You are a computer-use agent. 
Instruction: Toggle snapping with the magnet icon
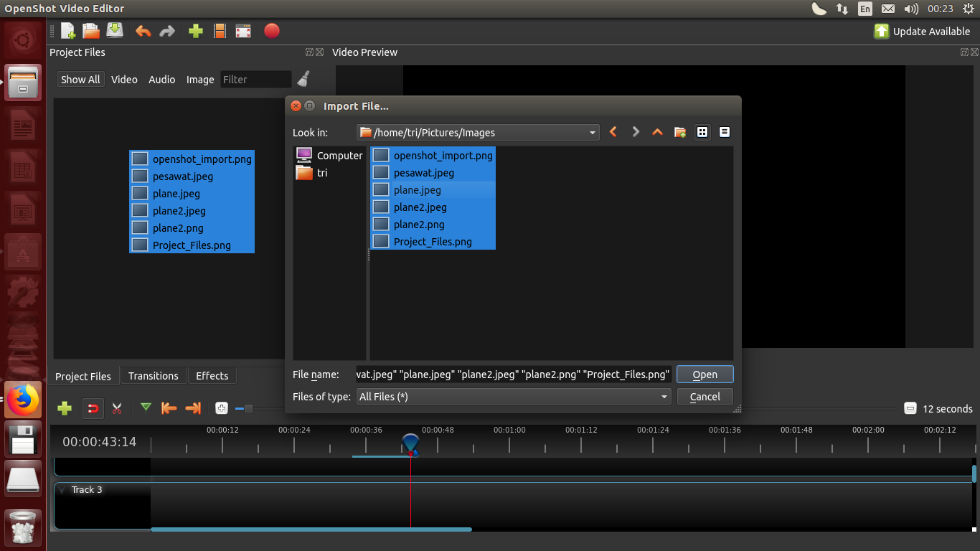(93, 408)
